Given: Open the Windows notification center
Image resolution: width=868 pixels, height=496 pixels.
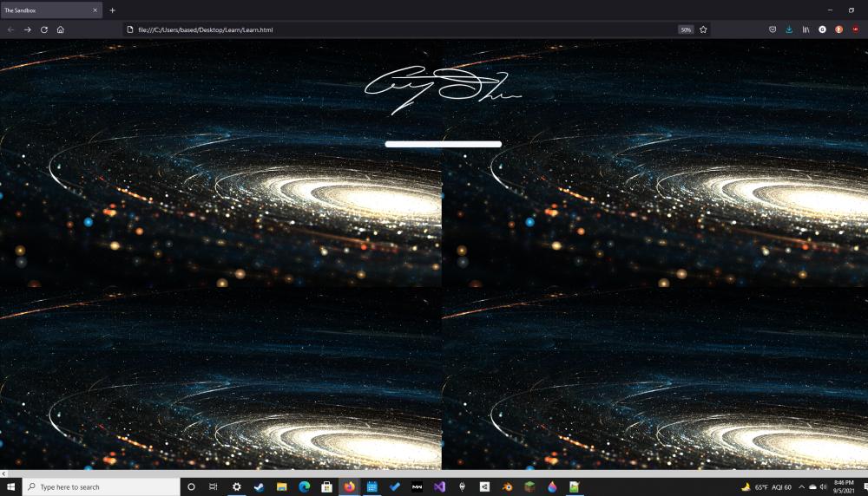Looking at the screenshot, I should [x=865, y=486].
